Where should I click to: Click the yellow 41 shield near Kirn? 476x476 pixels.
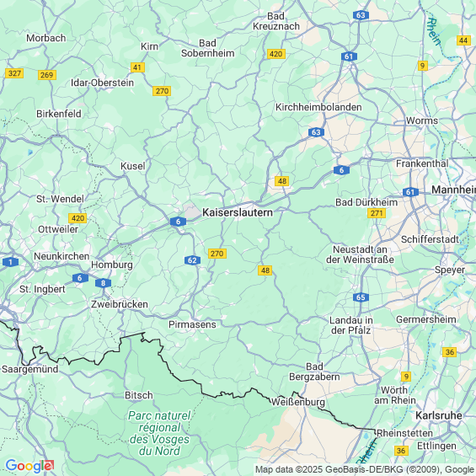tap(137, 67)
